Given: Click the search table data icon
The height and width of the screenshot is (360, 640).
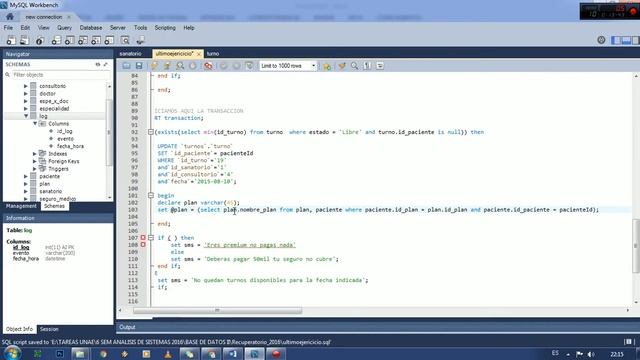Looking at the screenshot, I should (125, 40).
